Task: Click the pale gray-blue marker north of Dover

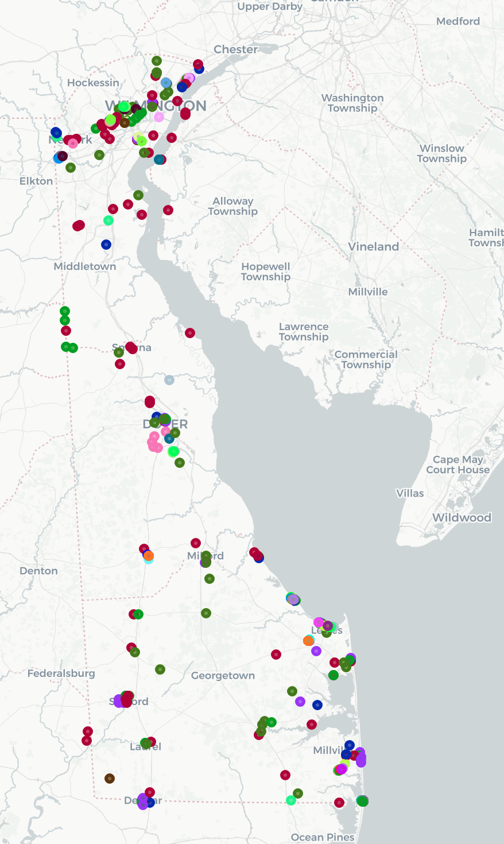Action: click(x=169, y=380)
